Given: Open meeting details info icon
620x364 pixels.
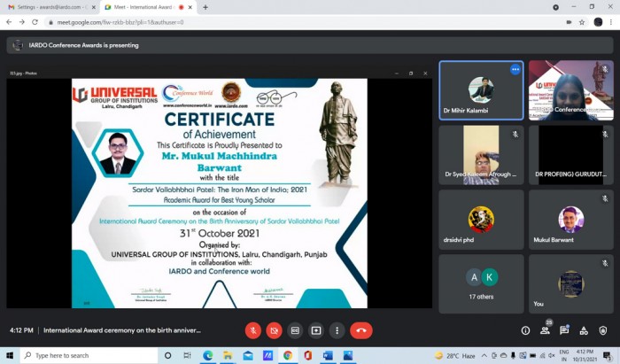Looking at the screenshot, I should coord(525,330).
